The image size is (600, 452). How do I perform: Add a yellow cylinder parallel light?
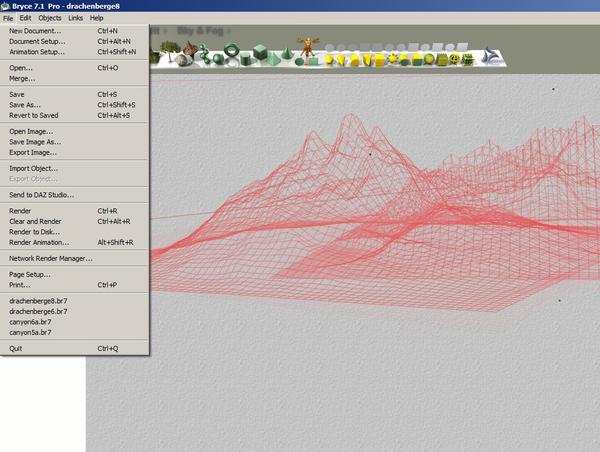tap(355, 60)
